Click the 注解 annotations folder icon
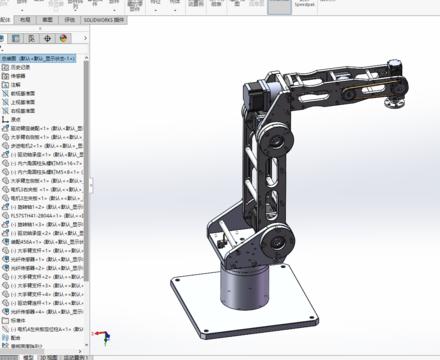Viewport: 440px width, 360px height. click(x=5, y=85)
